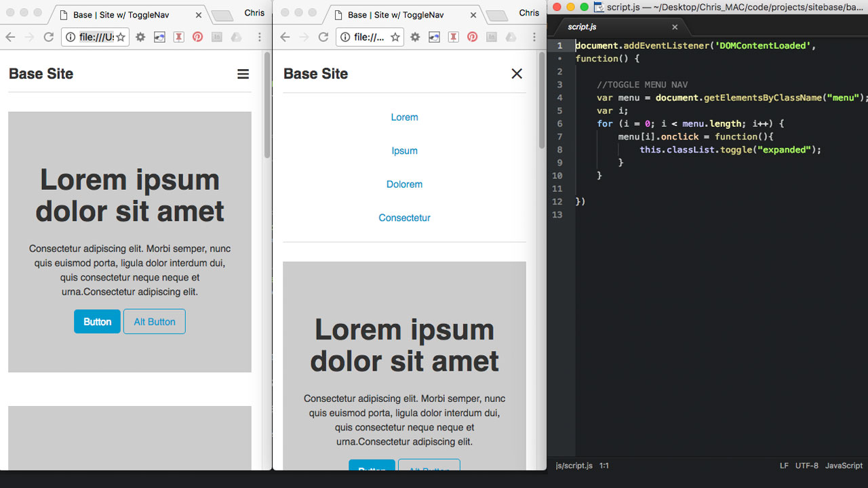Bookmark the page with the star
The width and height of the screenshot is (868, 488).
click(119, 37)
